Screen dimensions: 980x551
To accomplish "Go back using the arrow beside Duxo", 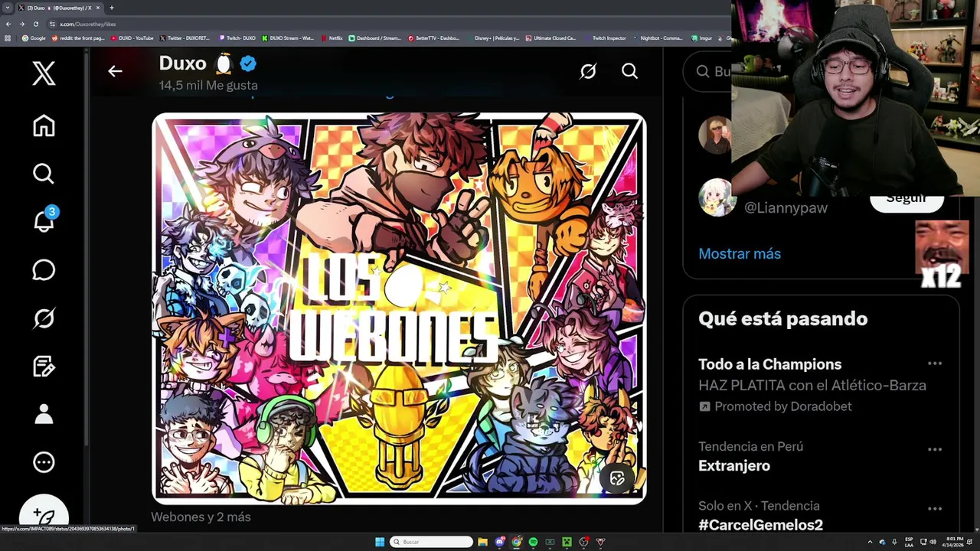I will (x=115, y=71).
